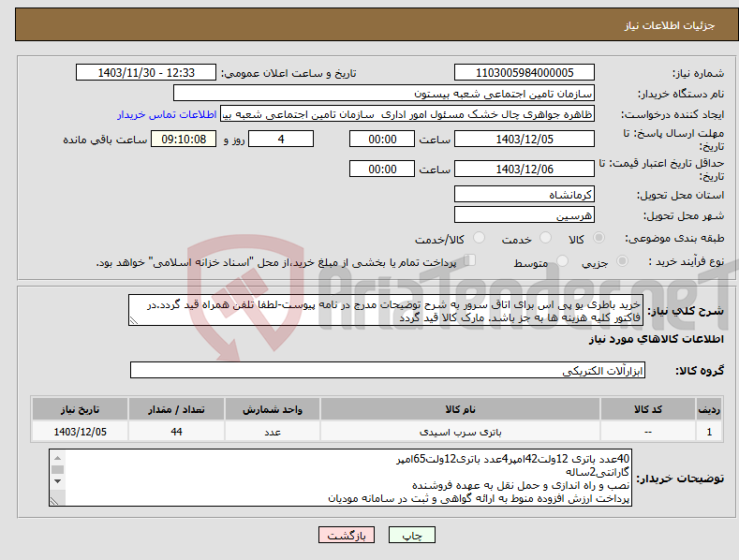Image resolution: width=739 pixels, height=560 pixels.
Task: Click the unit cell عدد
Action: (x=273, y=432)
